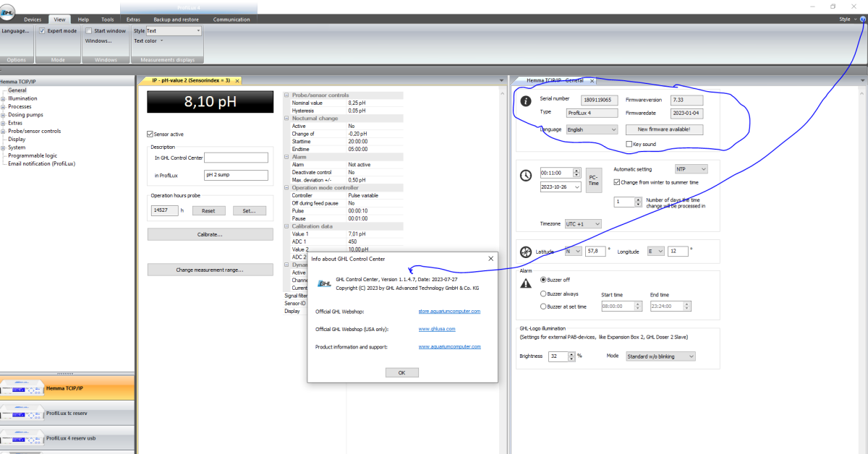Viewport: 868px width, 454px height.
Task: Click the in ProfiLux field 'pH 2 sump'
Action: click(x=236, y=175)
